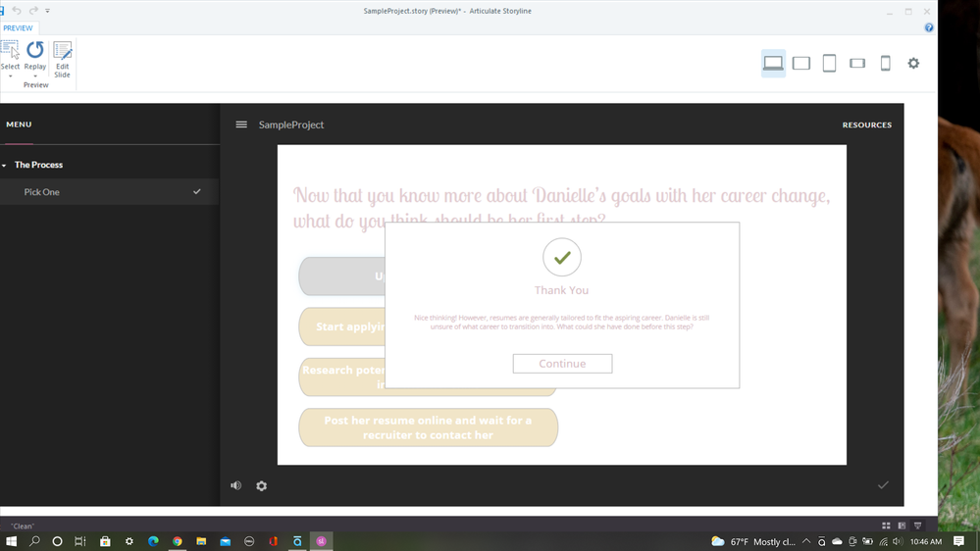The image size is (980, 551).
Task: Open the MENU tab in the player sidebar
Action: 19,125
